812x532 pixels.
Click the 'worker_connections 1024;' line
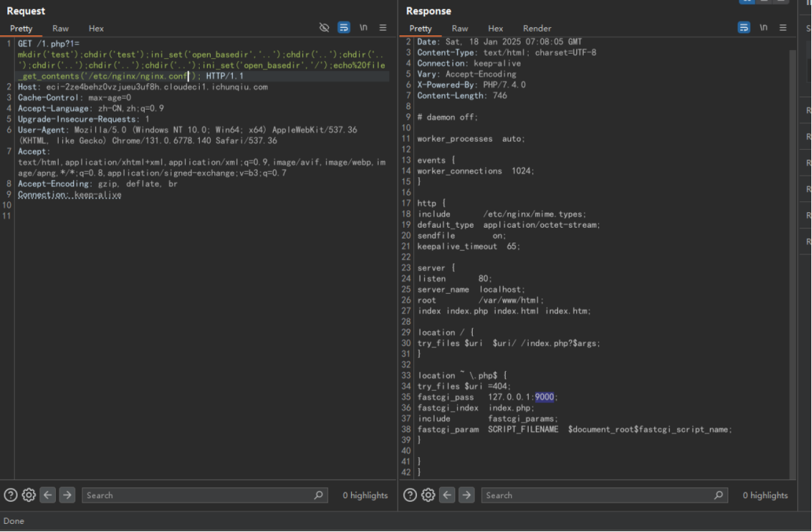point(476,171)
